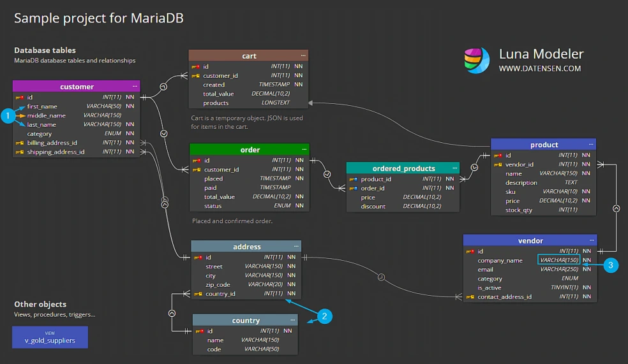Select the middle_name column in customer
Image resolution: width=628 pixels, height=364 pixels.
46,116
